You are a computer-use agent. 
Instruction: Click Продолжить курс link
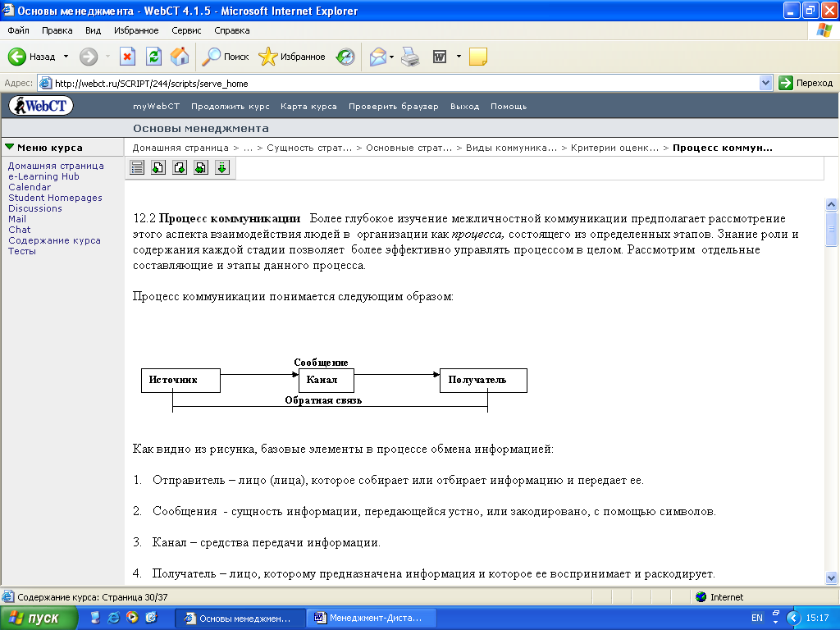tap(231, 106)
